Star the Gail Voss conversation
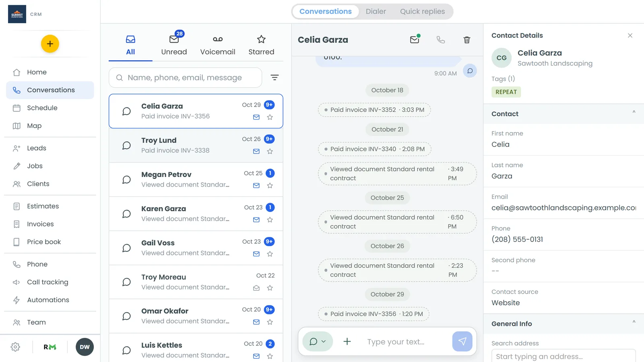The width and height of the screenshot is (644, 362). click(270, 254)
